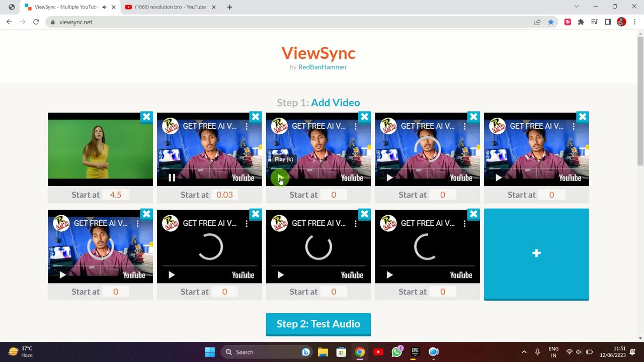Open the ENG IN language switcher
Image resolution: width=644 pixels, height=362 pixels.
(553, 352)
